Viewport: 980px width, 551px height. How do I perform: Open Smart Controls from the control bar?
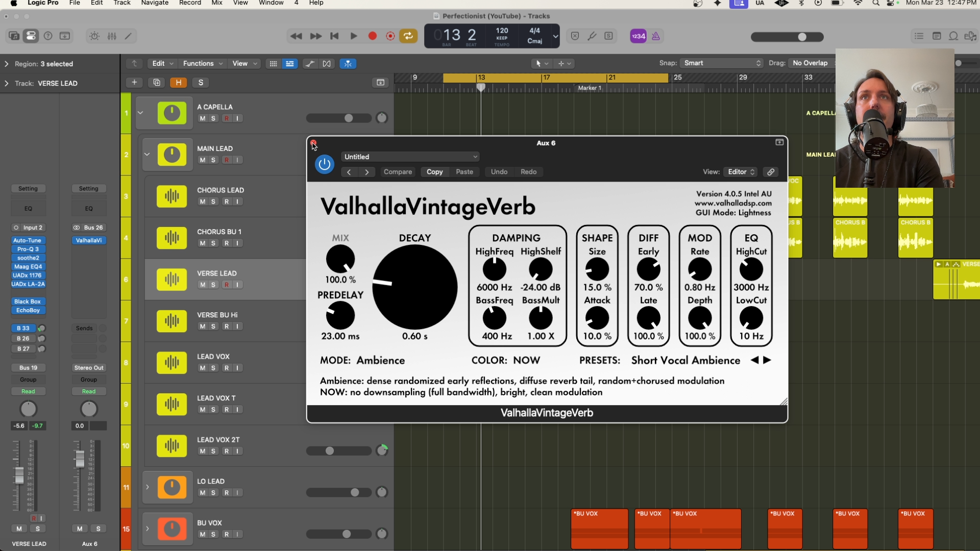click(x=94, y=36)
